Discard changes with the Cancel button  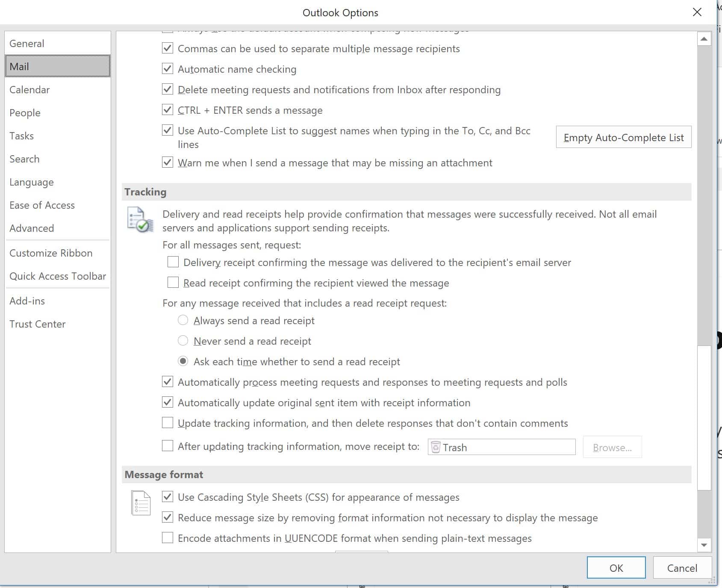682,568
